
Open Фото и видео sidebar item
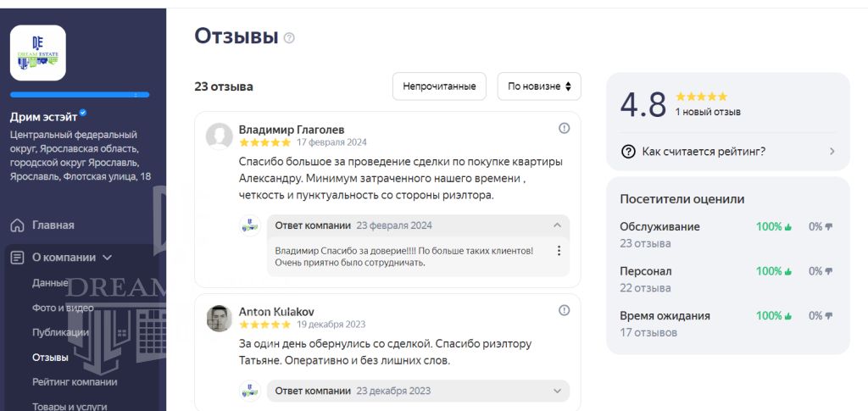tap(63, 308)
